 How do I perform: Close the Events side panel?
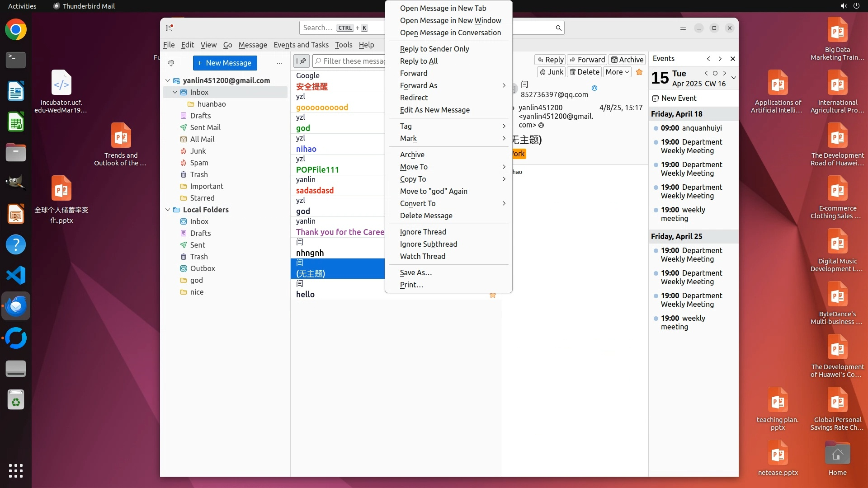pos(733,59)
